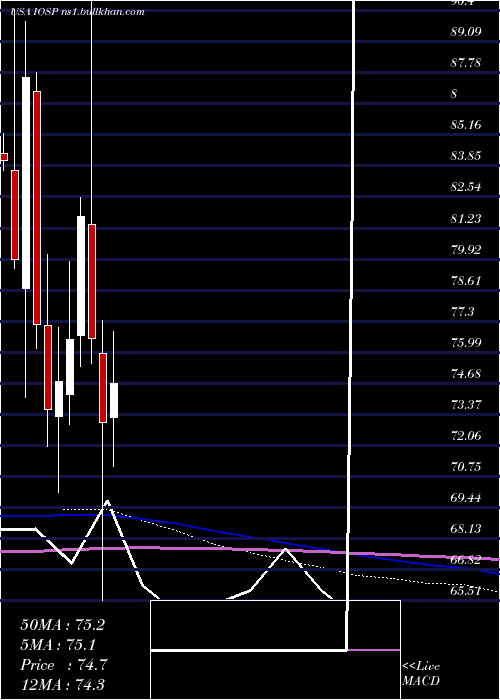Click the 77.3 price axis label
Image resolution: width=500 pixels, height=700 pixels.
(462, 312)
